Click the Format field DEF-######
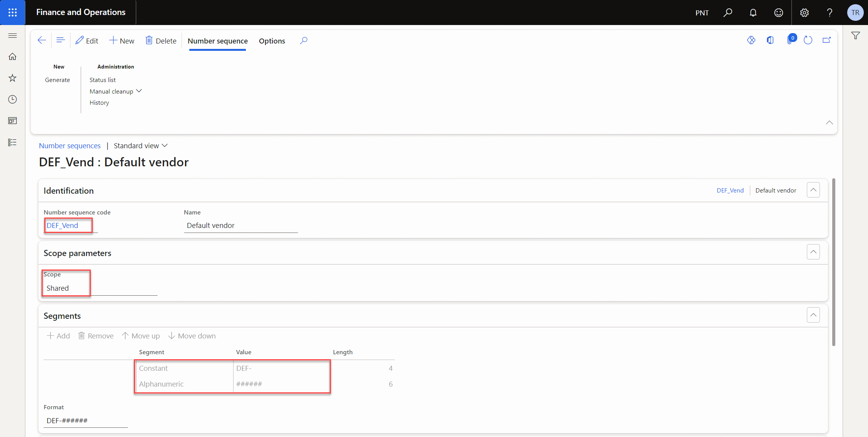Image resolution: width=868 pixels, height=437 pixels. point(85,421)
